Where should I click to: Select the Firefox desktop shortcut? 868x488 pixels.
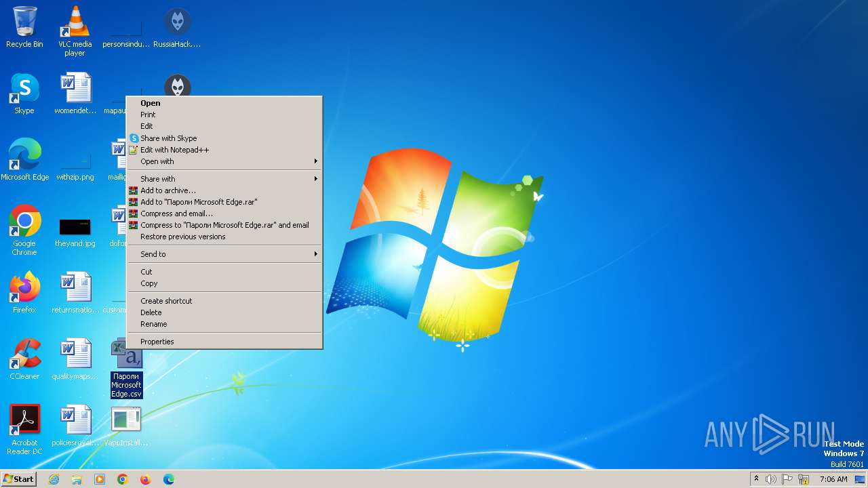(x=24, y=293)
